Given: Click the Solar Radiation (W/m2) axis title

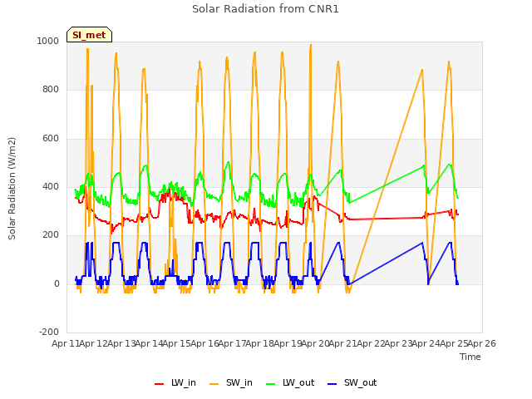Looking at the screenshot, I should click(x=12, y=189).
